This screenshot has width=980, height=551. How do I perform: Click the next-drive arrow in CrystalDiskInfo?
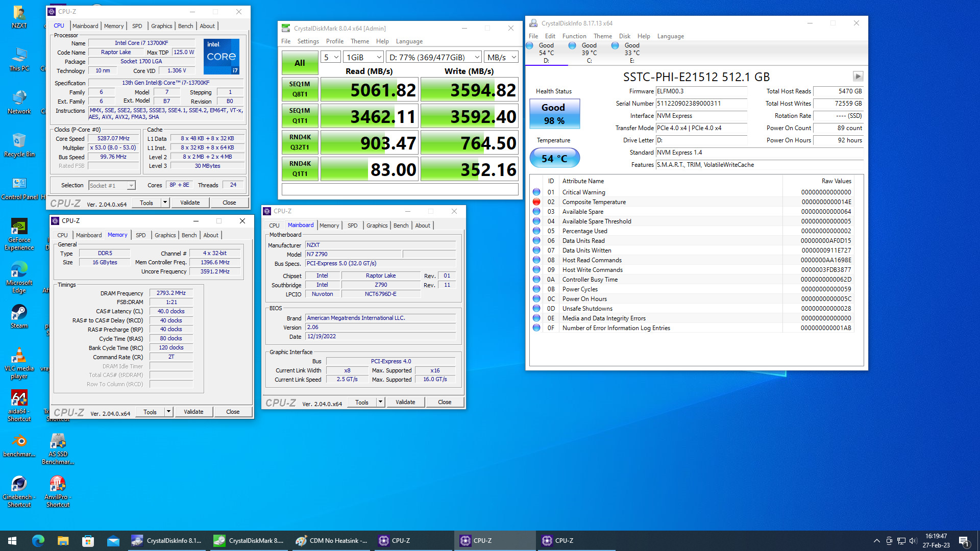click(859, 77)
